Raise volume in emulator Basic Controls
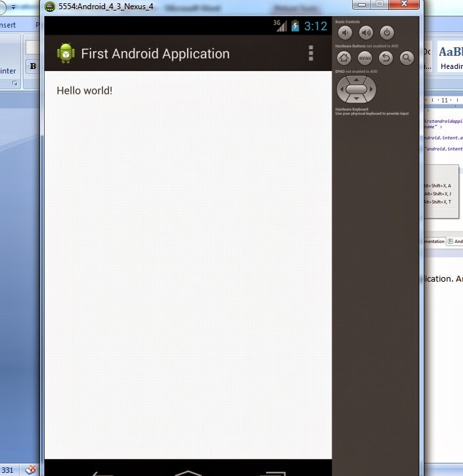The image size is (463, 476). [x=366, y=33]
